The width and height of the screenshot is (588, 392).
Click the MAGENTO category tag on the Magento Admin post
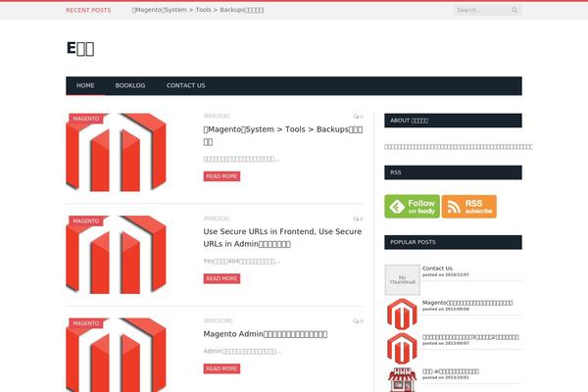click(x=86, y=323)
